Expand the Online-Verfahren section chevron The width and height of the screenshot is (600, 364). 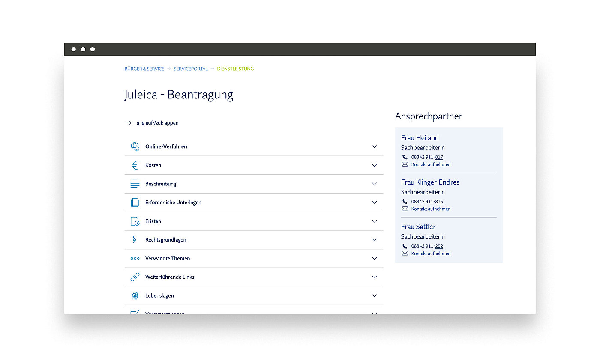coord(375,146)
